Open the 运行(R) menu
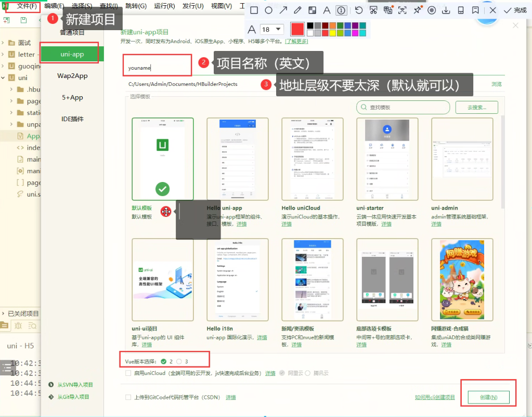532x417 pixels. [x=164, y=6]
